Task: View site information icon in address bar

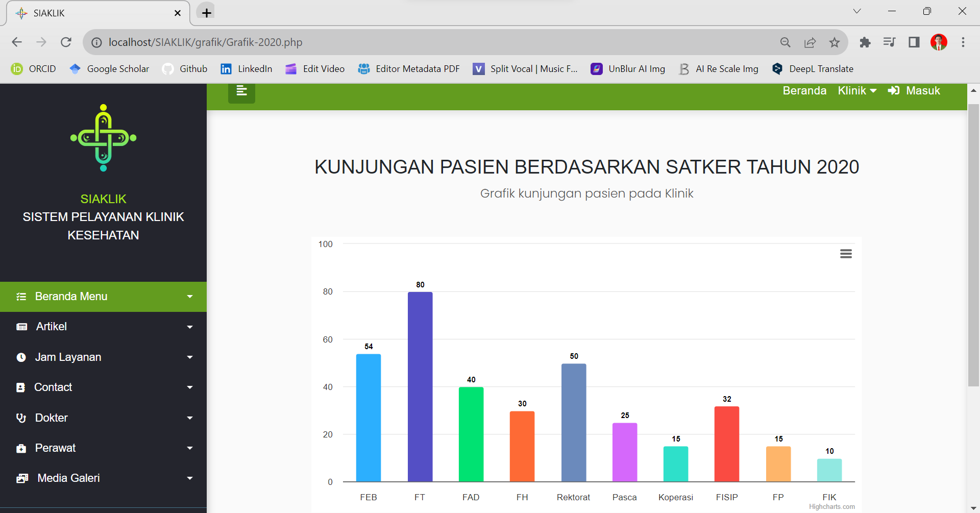Action: [x=96, y=42]
